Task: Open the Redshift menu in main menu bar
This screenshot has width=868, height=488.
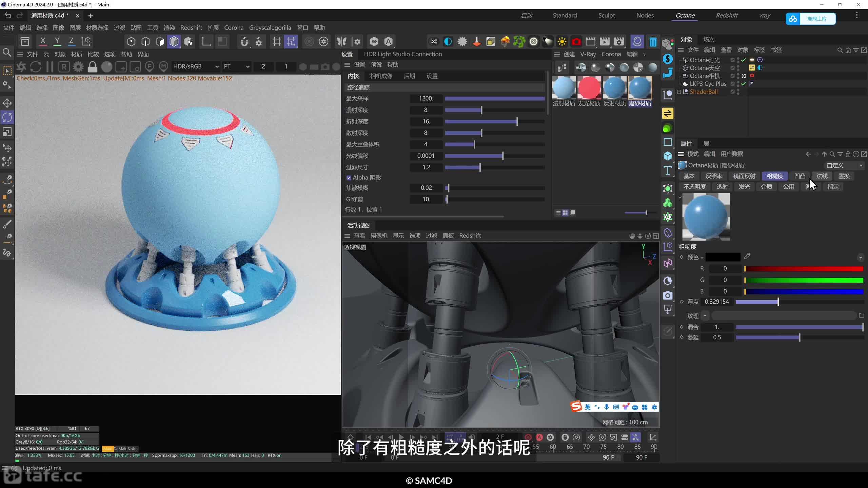Action: pyautogui.click(x=191, y=28)
